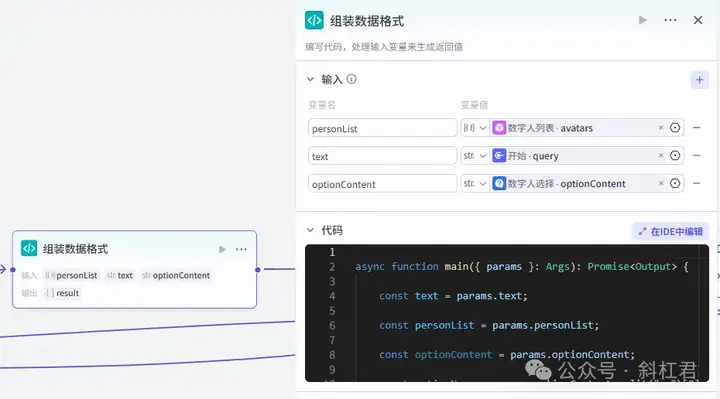720x399 pixels.
Task: Click code line 8 with const optionContent
Action: tap(507, 355)
